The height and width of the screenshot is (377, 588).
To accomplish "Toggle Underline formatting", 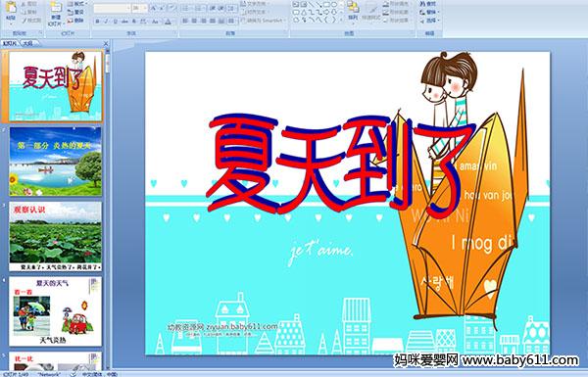I will (x=115, y=22).
